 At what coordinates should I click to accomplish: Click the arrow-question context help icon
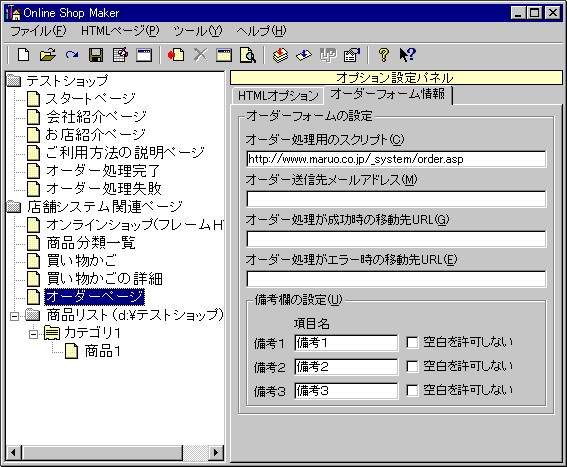pos(408,55)
